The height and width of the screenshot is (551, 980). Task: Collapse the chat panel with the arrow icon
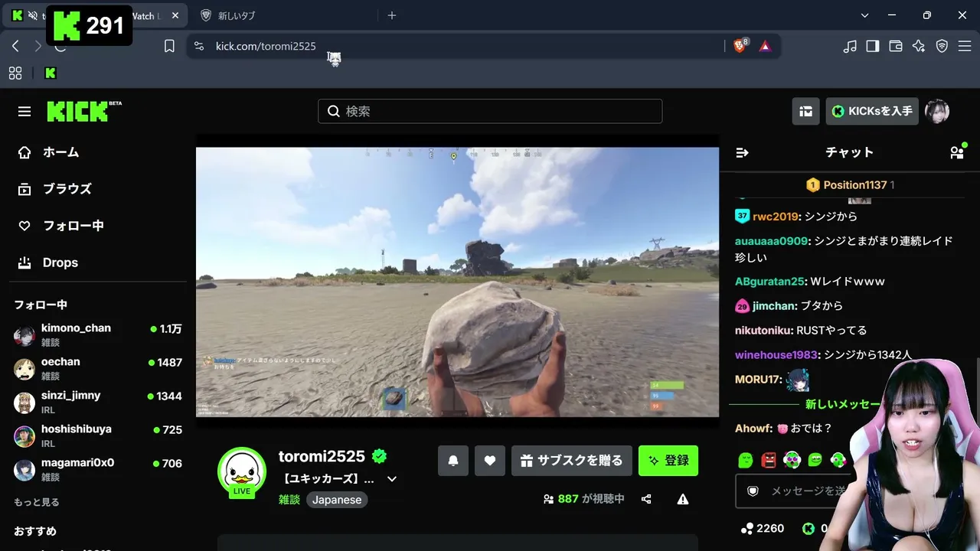(742, 152)
